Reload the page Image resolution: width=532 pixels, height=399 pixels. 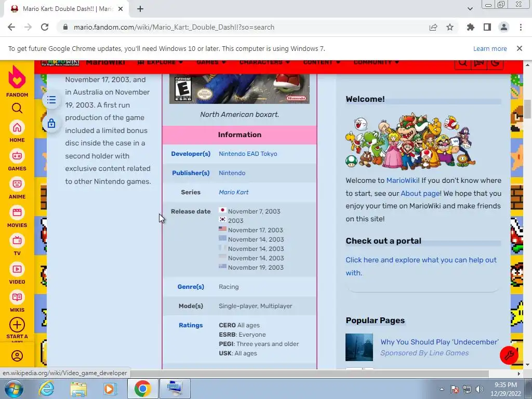pyautogui.click(x=45, y=27)
